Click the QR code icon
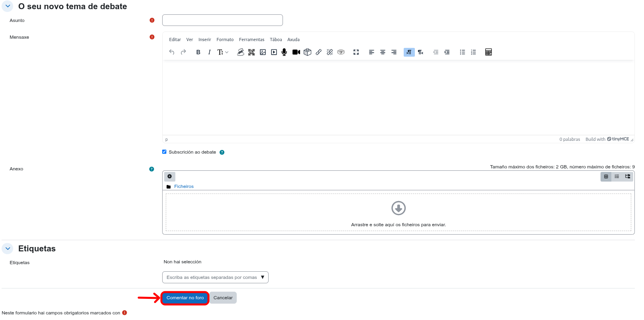 click(251, 52)
